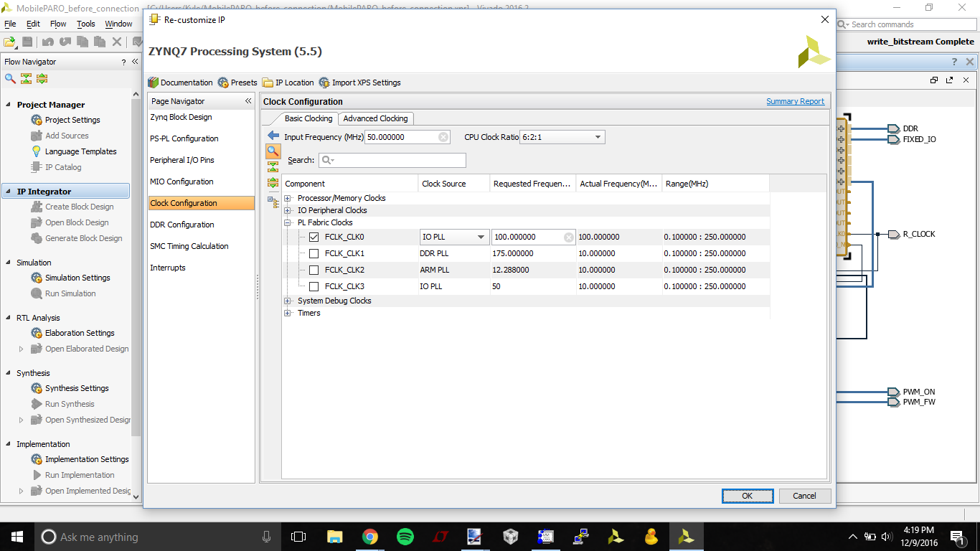This screenshot has width=980, height=551.
Task: Collapse Flow Navigator with double chevron
Action: 134,62
